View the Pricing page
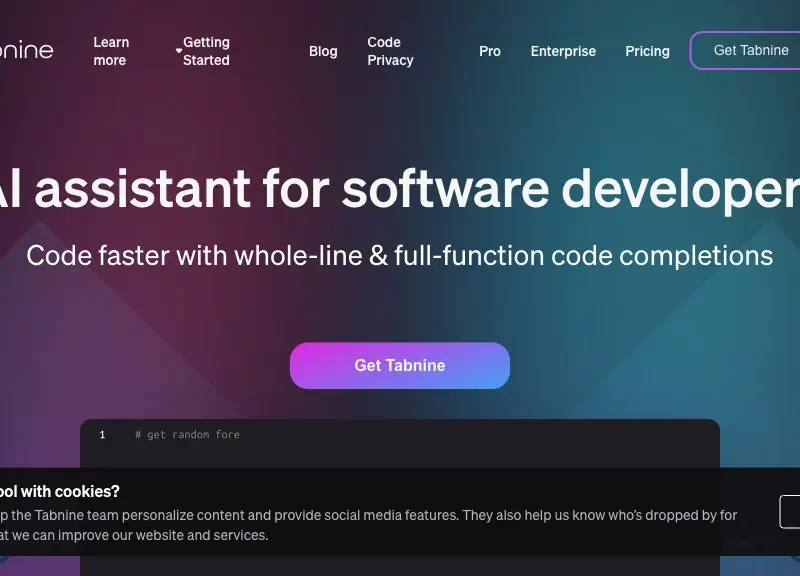Image resolution: width=800 pixels, height=576 pixels. tap(647, 51)
